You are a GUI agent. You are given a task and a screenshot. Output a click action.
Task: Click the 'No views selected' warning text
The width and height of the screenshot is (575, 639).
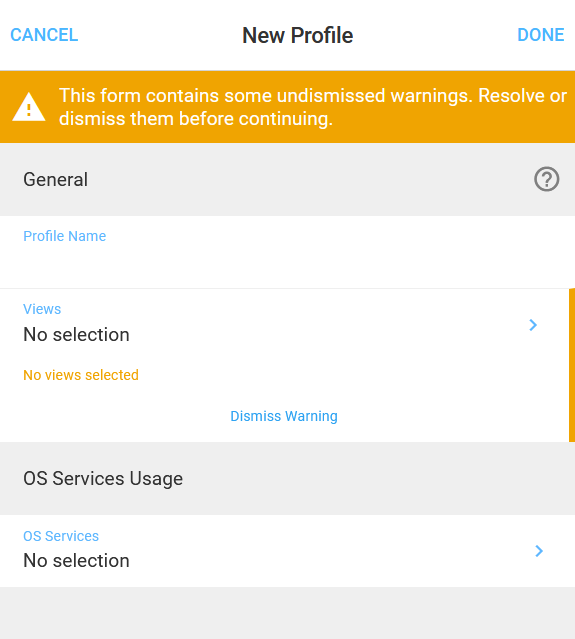[x=81, y=375]
